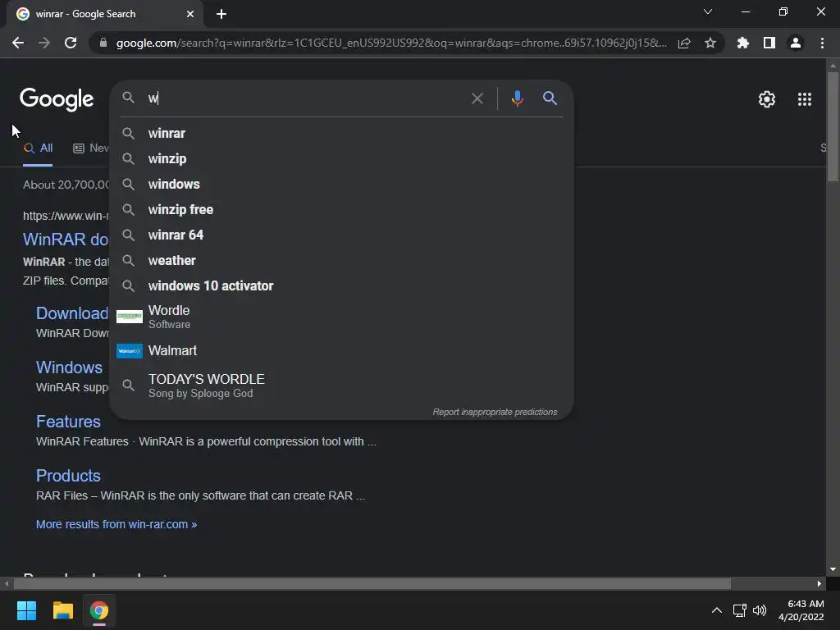The image size is (840, 630).
Task: Open the Chrome extensions puzzle icon
Action: [743, 43]
